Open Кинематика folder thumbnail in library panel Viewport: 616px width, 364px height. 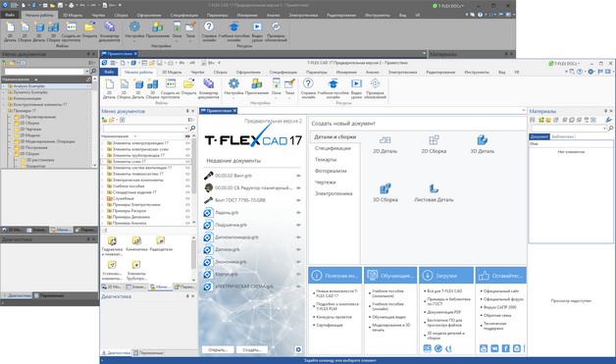136,243
